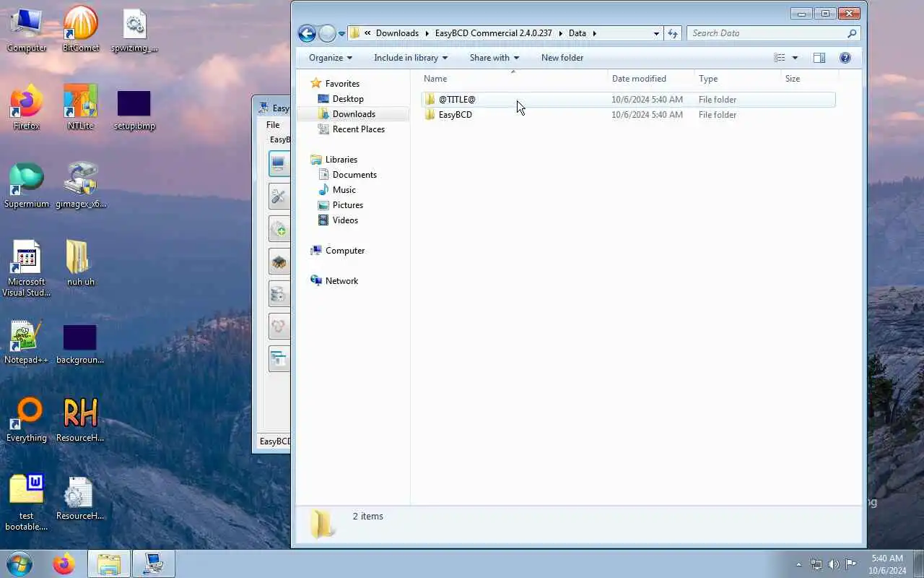The width and height of the screenshot is (924, 578).
Task: Select the Notepad++ desktop icon
Action: point(27,342)
